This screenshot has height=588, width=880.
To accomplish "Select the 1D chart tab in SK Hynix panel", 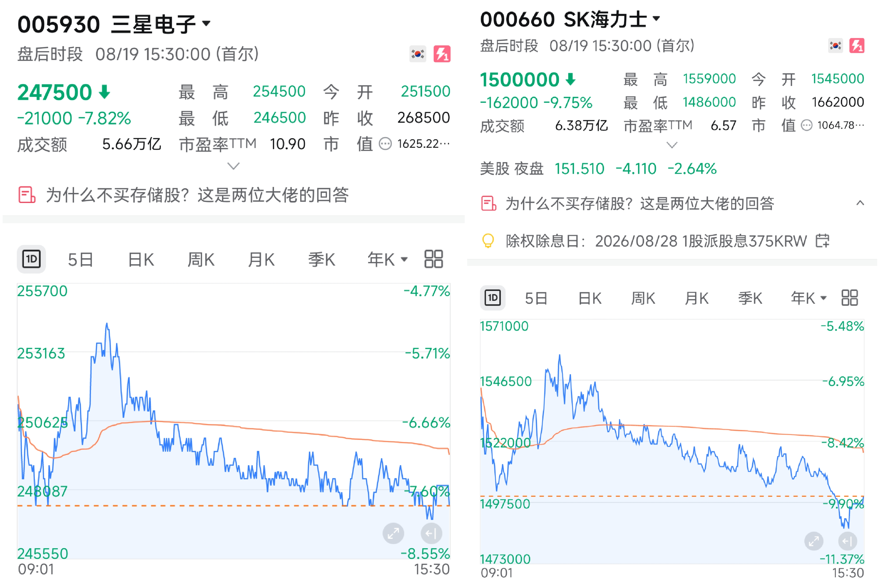I will tap(492, 298).
